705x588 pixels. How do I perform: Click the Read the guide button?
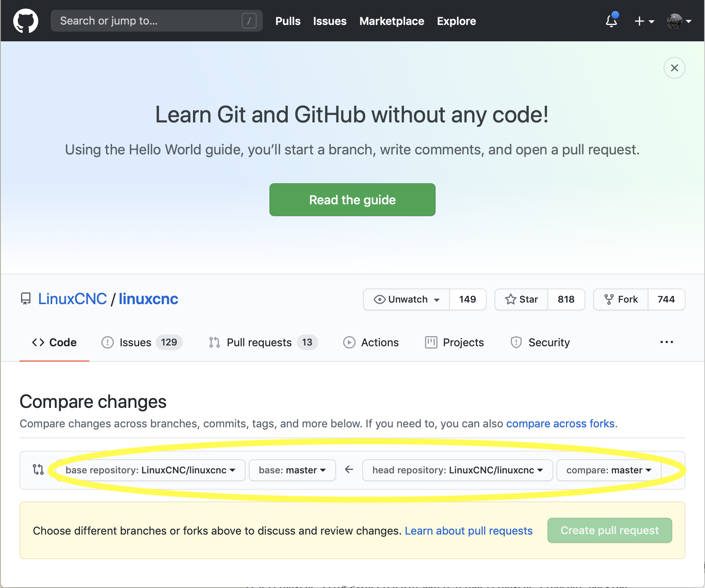[x=352, y=200]
